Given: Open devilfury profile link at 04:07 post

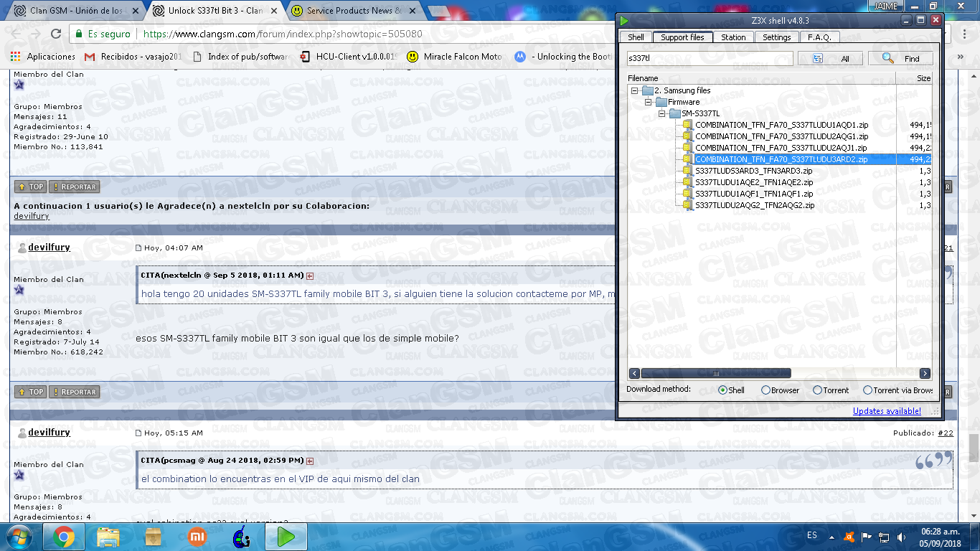Looking at the screenshot, I should pyautogui.click(x=49, y=248).
